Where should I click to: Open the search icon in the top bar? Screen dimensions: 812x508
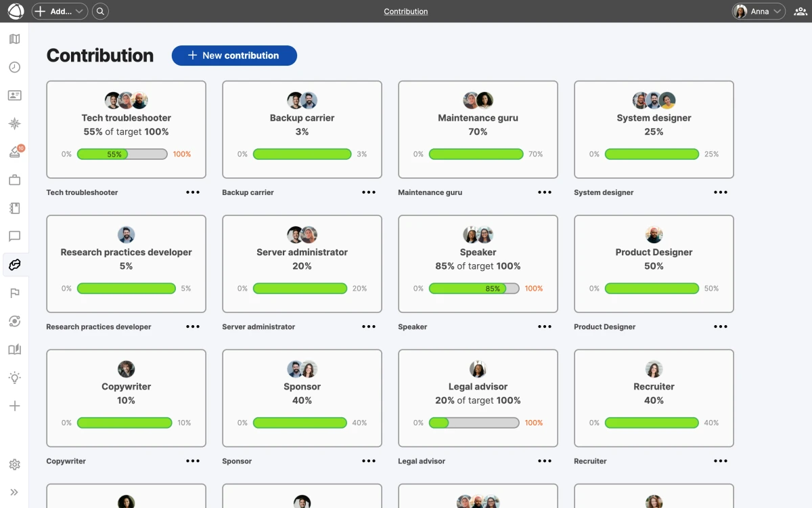click(100, 11)
